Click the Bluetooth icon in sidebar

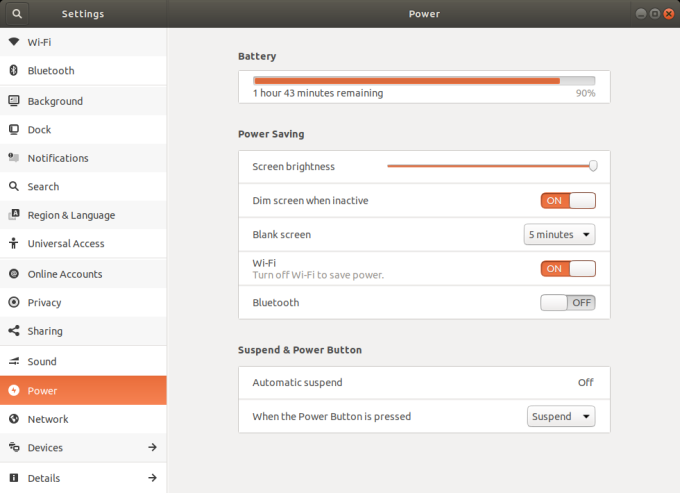point(14,71)
